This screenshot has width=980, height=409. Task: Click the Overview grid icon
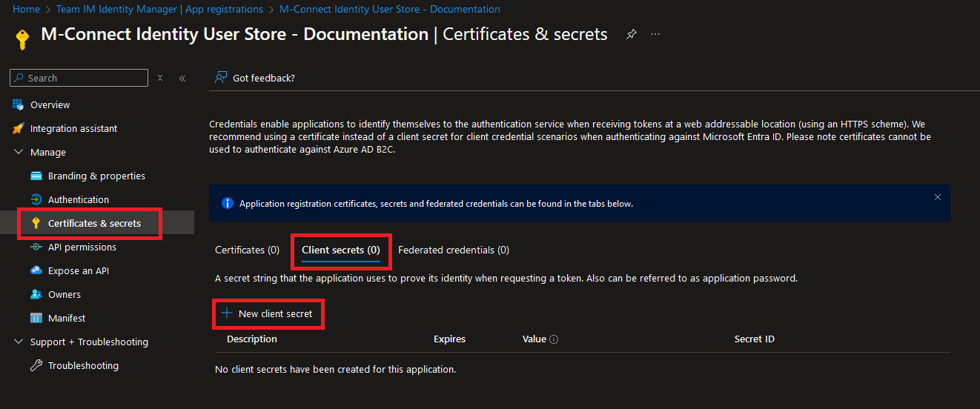pyautogui.click(x=18, y=104)
